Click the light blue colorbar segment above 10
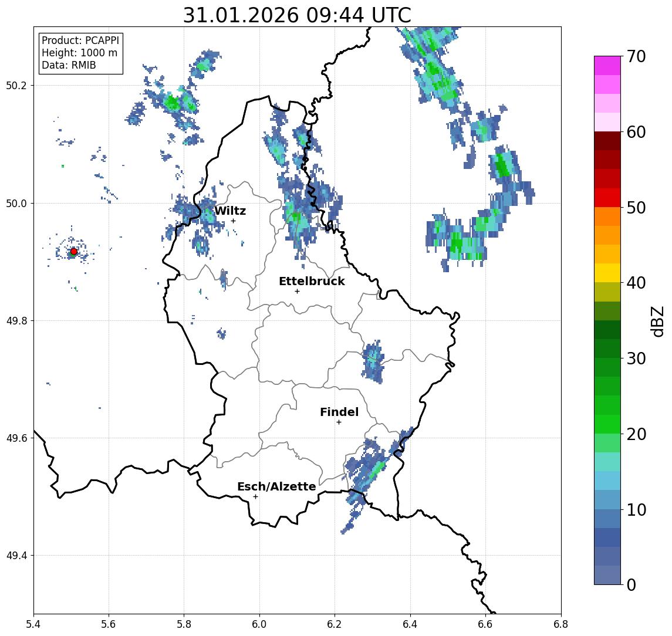Image resolution: width=672 pixels, height=636 pixels. (607, 499)
